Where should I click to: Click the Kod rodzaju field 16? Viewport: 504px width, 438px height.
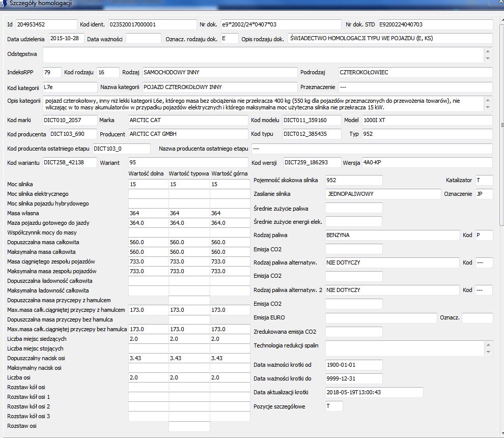pyautogui.click(x=108, y=72)
